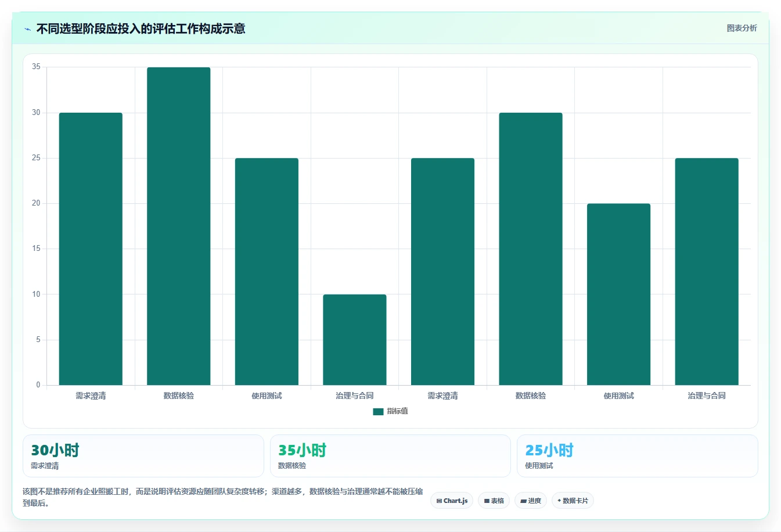This screenshot has height=532, width=781.
Task: Open the 25小时 stat card
Action: pos(638,456)
